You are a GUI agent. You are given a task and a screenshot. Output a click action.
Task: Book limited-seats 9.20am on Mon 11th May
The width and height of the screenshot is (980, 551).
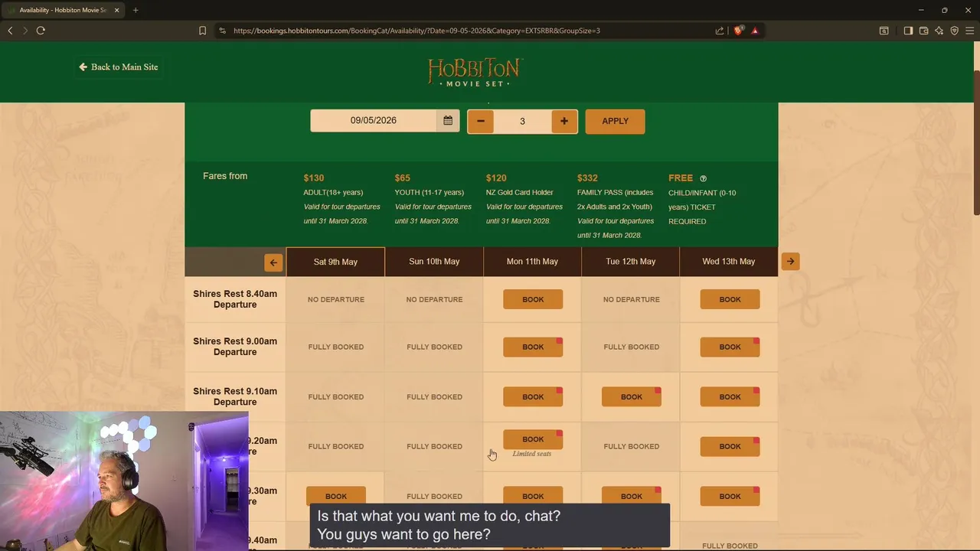pos(533,439)
